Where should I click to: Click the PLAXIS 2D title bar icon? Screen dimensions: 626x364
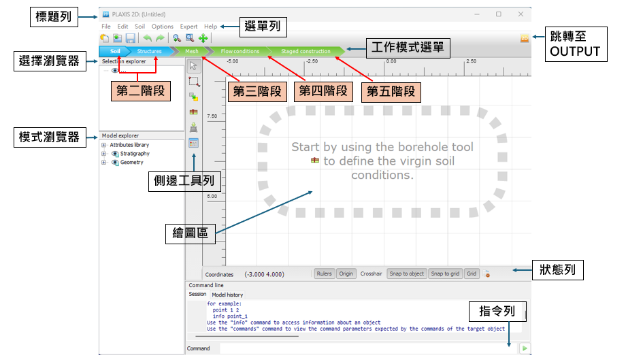point(105,14)
